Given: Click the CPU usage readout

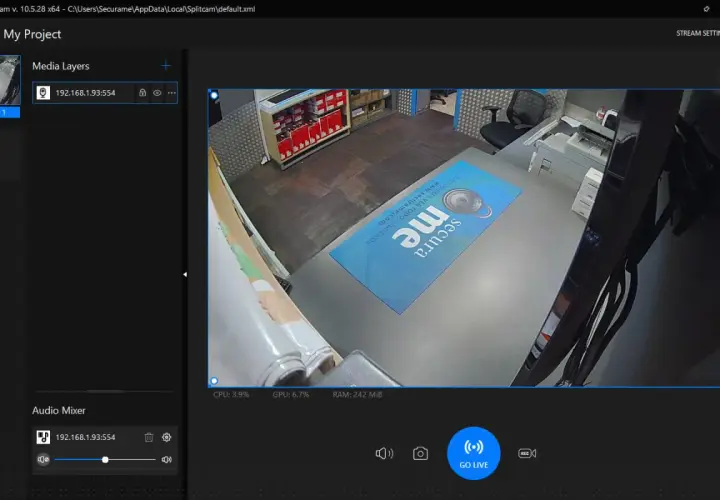Looking at the screenshot, I should tap(231, 394).
